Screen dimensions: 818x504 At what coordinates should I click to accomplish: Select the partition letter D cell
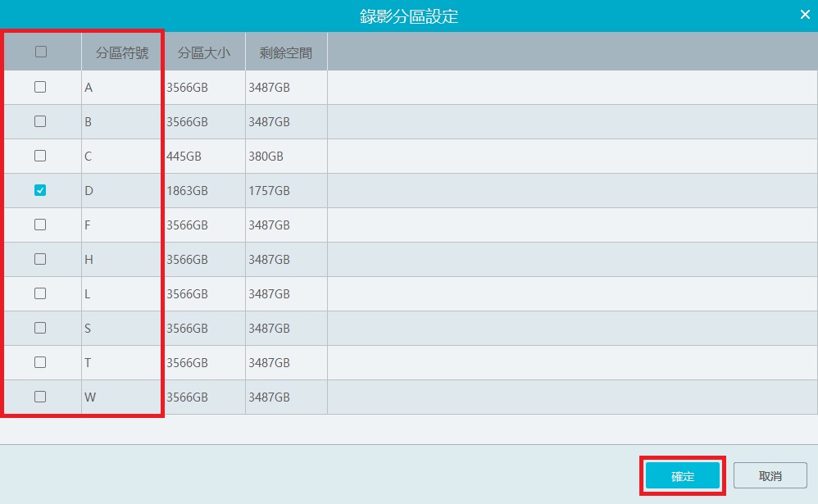pos(123,190)
